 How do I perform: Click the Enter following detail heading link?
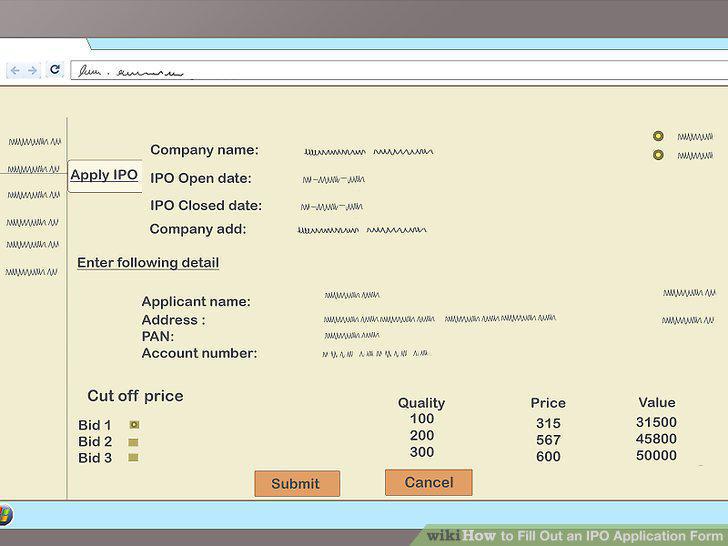[148, 263]
